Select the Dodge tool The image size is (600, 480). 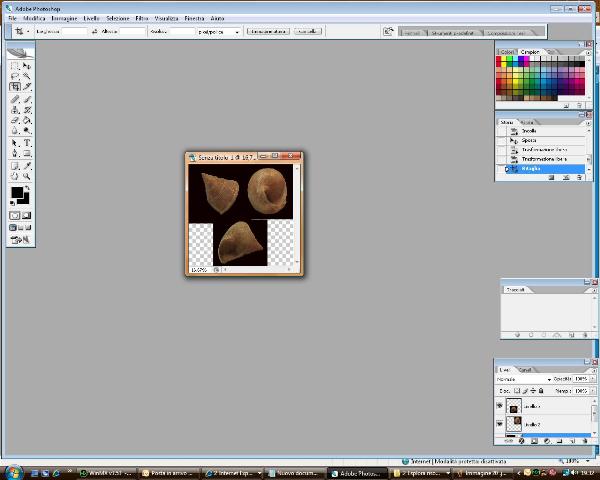pyautogui.click(x=27, y=131)
